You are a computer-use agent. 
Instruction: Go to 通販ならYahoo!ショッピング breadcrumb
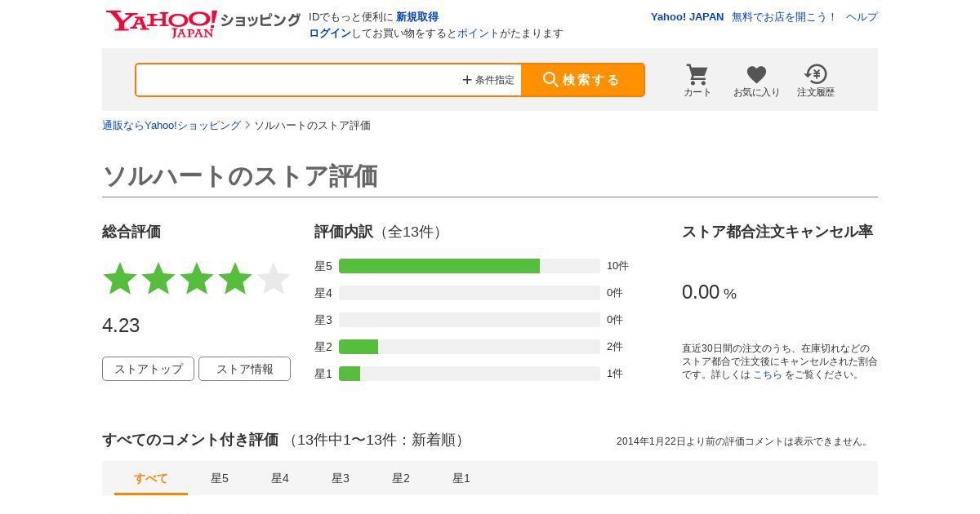tap(171, 126)
